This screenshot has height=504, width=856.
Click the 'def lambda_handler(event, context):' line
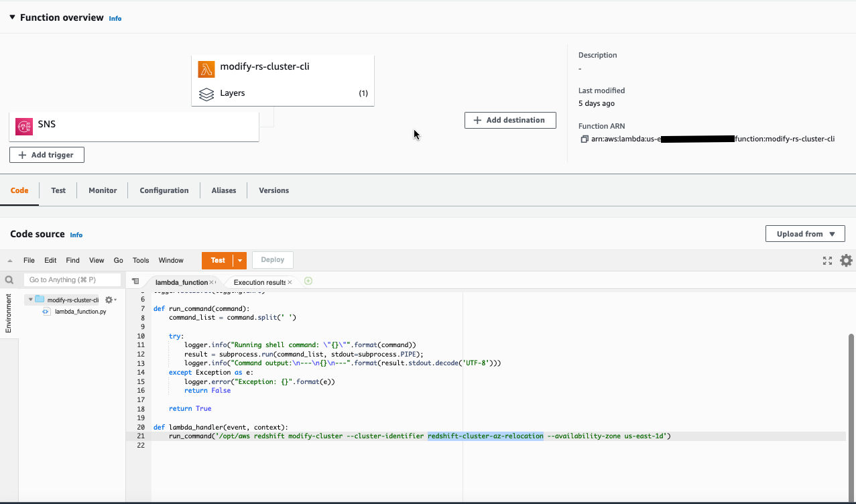click(221, 427)
